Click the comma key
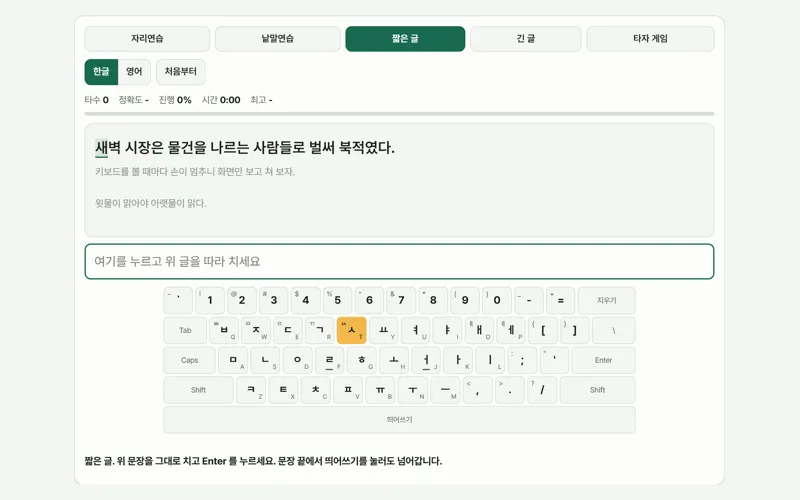800x500 pixels. 477,390
